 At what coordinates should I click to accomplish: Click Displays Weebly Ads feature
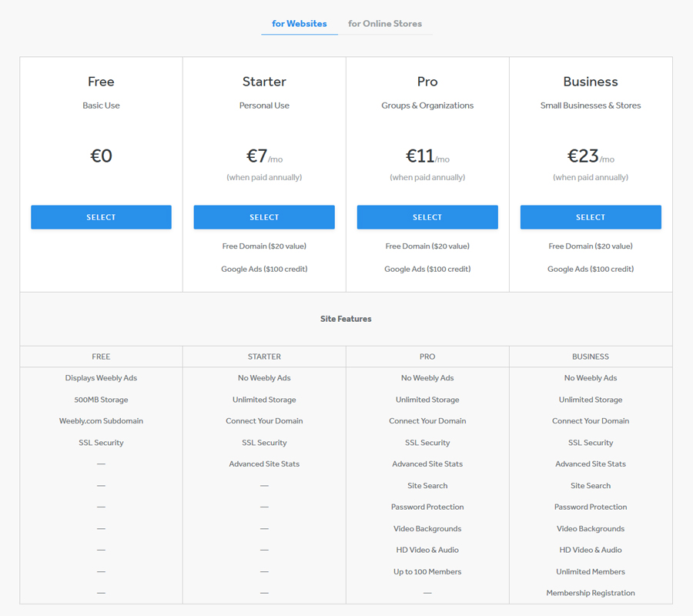point(101,378)
